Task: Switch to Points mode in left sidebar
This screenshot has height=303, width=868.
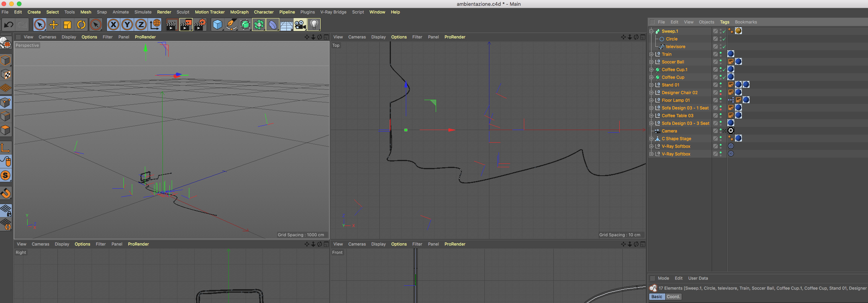Action: coord(6,102)
